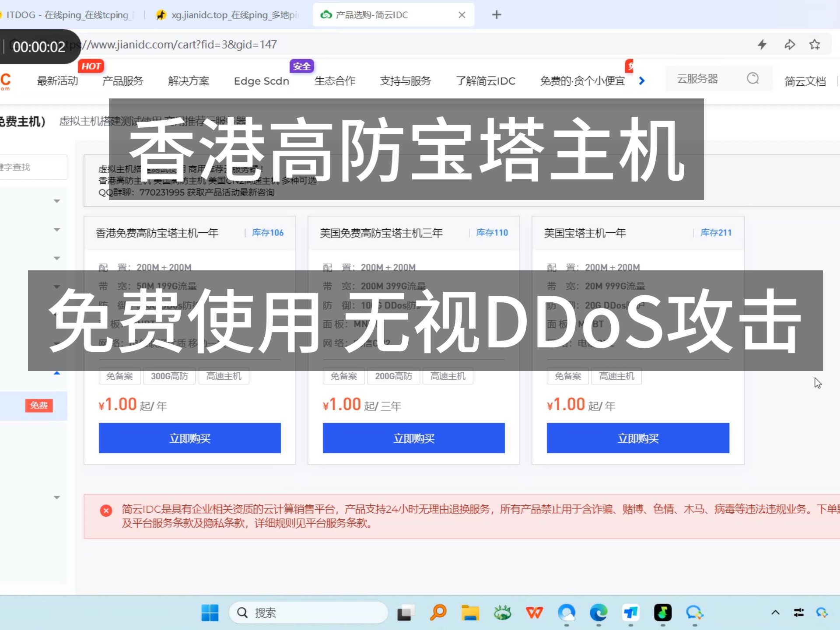
Task: Click 免备案 tag on the Hong Kong card
Action: 119,376
